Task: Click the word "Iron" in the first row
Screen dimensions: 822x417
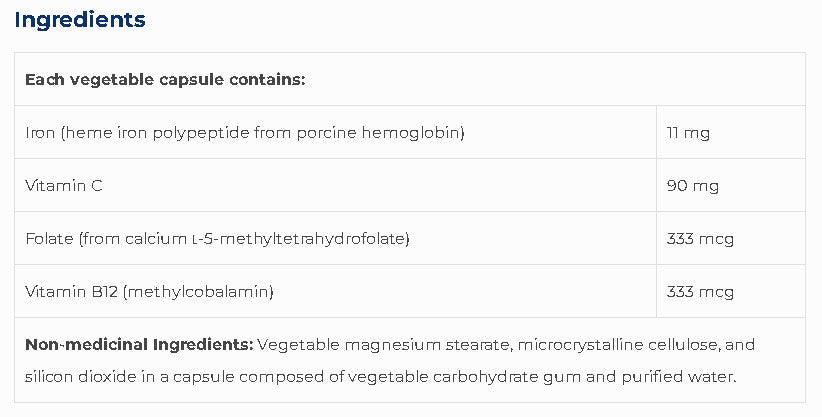Action: point(39,132)
